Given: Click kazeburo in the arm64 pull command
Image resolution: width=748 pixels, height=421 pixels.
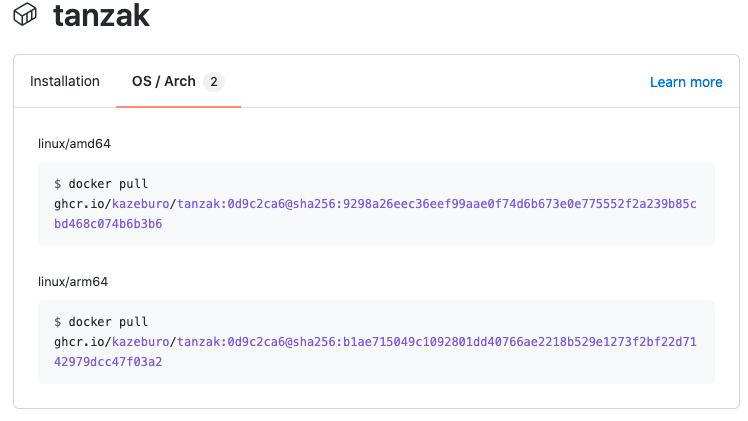Looking at the screenshot, I should pos(141,342).
